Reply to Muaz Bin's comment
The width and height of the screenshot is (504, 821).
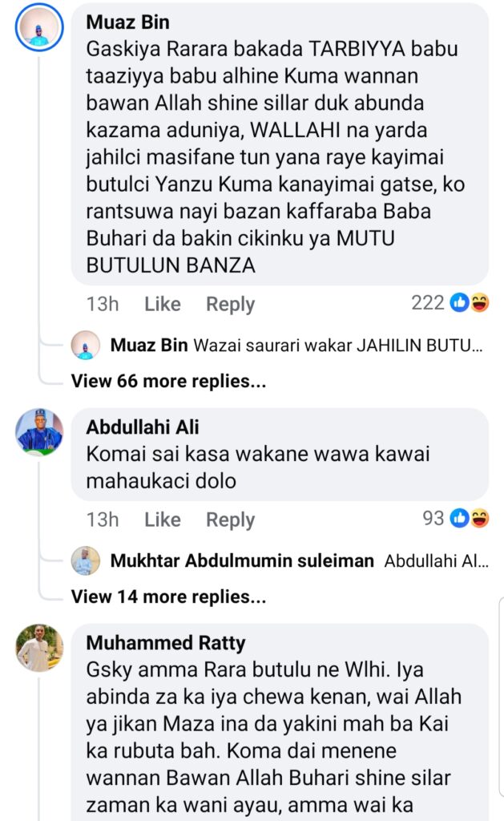[230, 304]
